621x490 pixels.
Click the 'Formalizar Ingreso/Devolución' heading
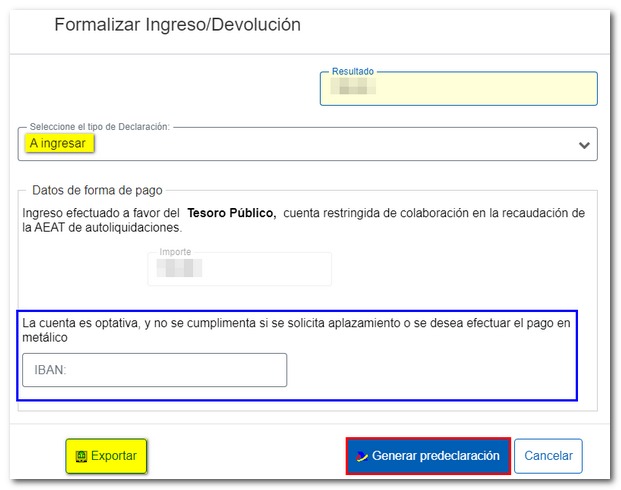(177, 24)
